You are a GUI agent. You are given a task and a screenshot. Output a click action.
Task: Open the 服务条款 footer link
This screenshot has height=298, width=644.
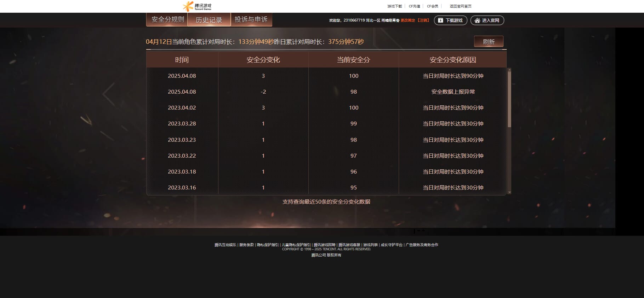tap(247, 245)
